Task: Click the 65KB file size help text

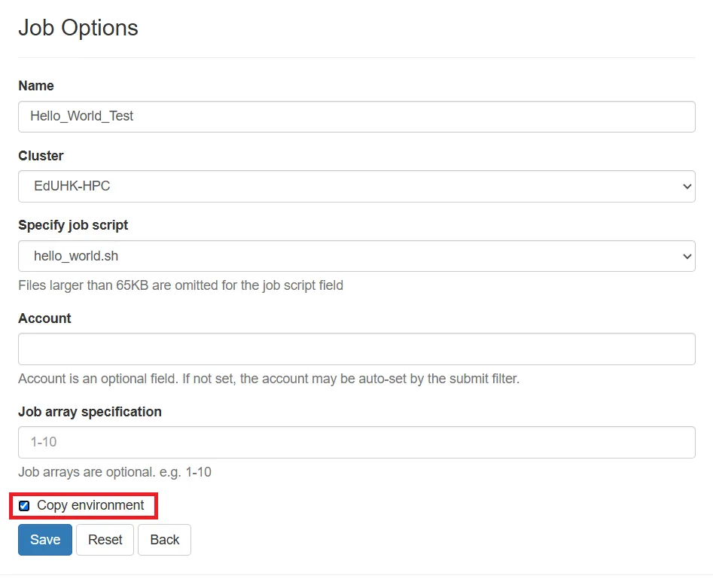Action: click(181, 285)
